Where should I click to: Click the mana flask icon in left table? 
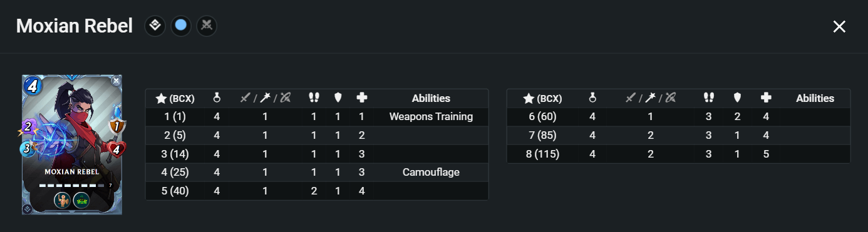coord(217,98)
